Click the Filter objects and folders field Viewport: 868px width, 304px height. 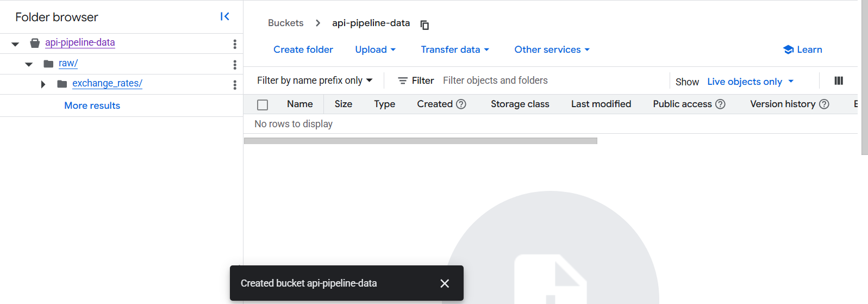(x=549, y=80)
